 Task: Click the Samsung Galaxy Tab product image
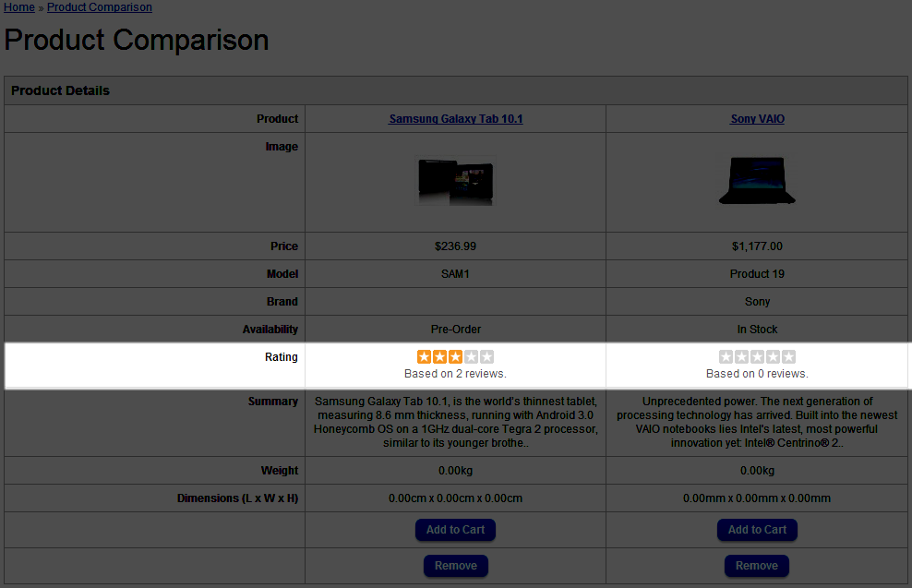(x=455, y=181)
